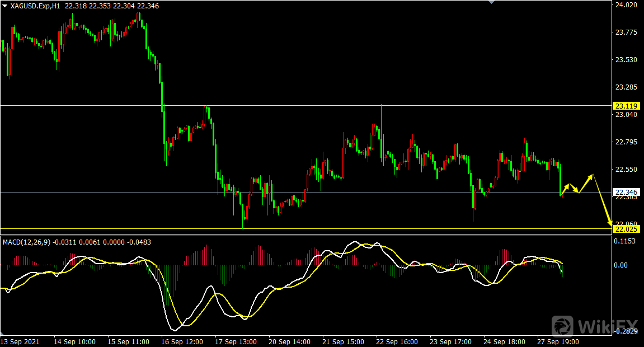The width and height of the screenshot is (644, 347).
Task: Select the XAGUSD.Exp,H1 symbol title text
Action: tap(35, 6)
